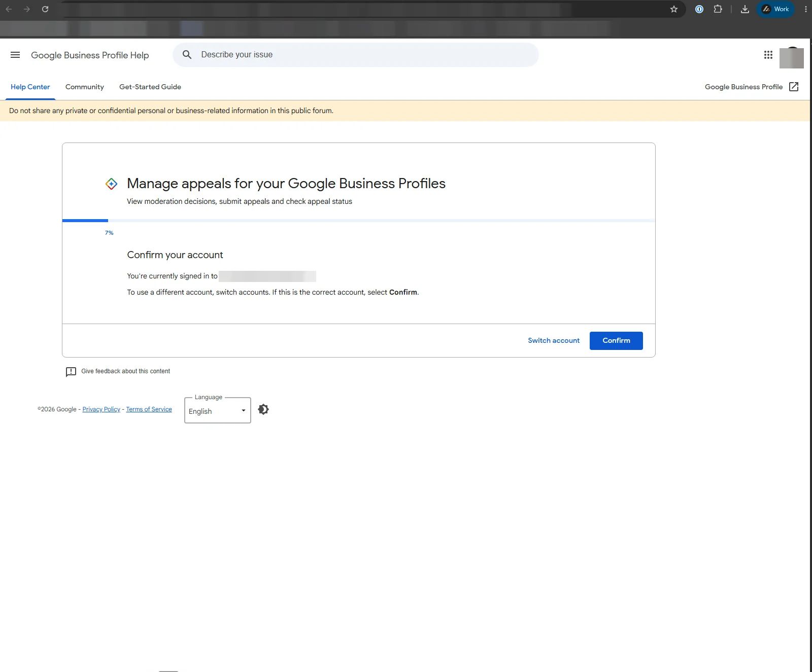Viewport: 812px width, 672px height.
Task: Go back to the previous page
Action: coord(9,9)
